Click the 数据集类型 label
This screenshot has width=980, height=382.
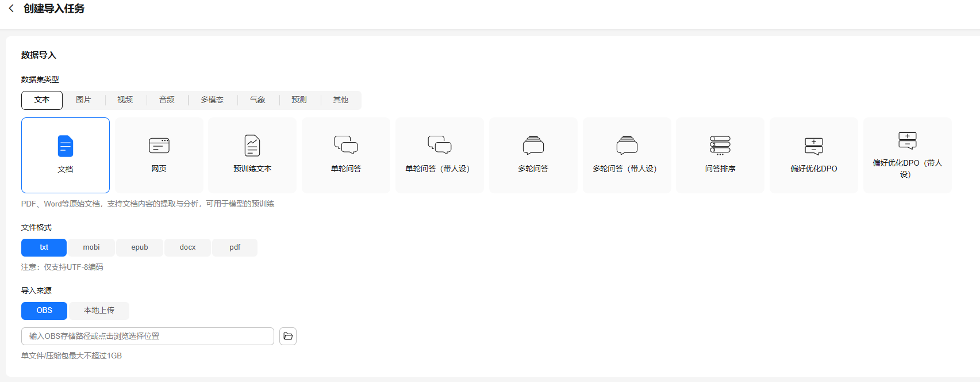40,79
